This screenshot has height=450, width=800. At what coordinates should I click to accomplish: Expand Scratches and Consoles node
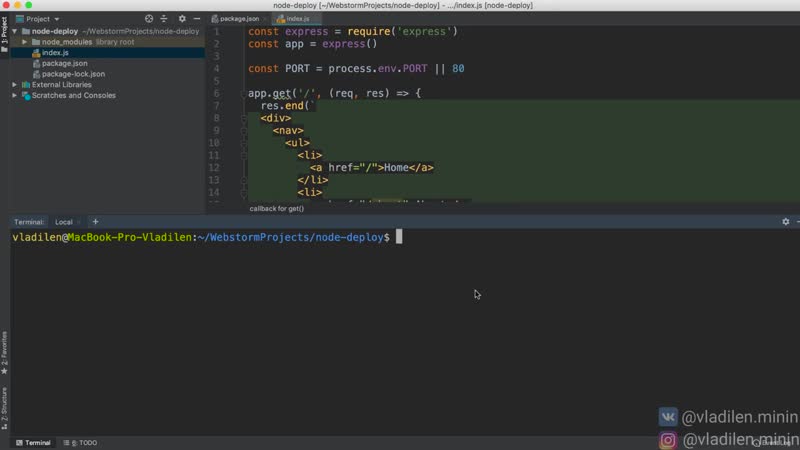(14, 95)
